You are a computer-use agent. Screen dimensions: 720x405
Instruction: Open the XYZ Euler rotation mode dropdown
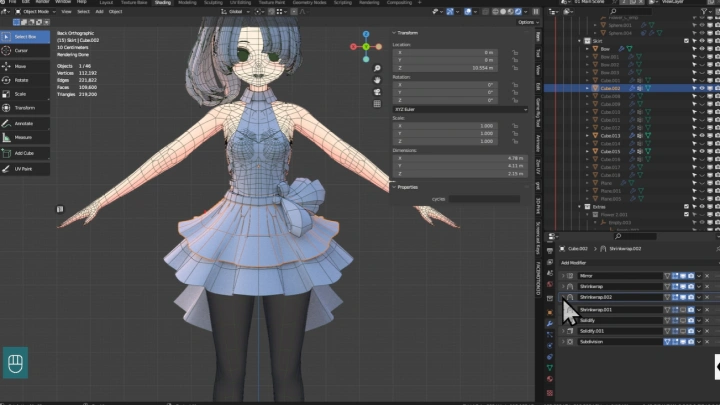461,109
